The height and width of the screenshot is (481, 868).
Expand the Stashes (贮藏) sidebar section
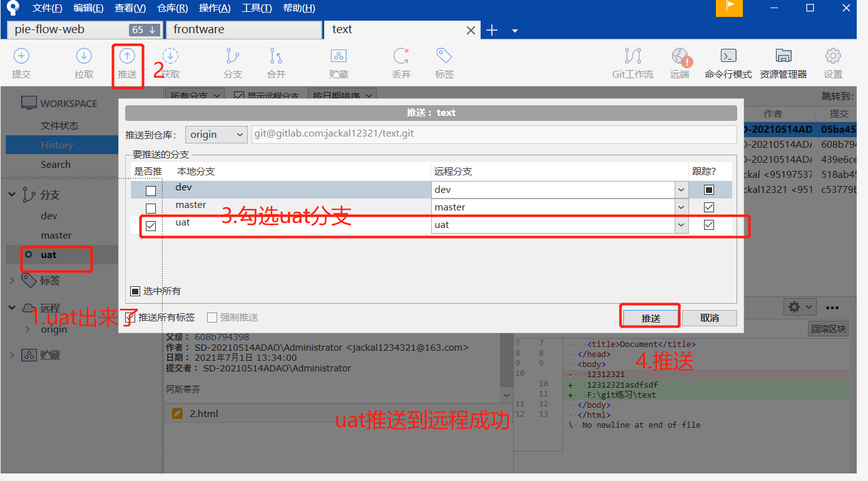[12, 355]
